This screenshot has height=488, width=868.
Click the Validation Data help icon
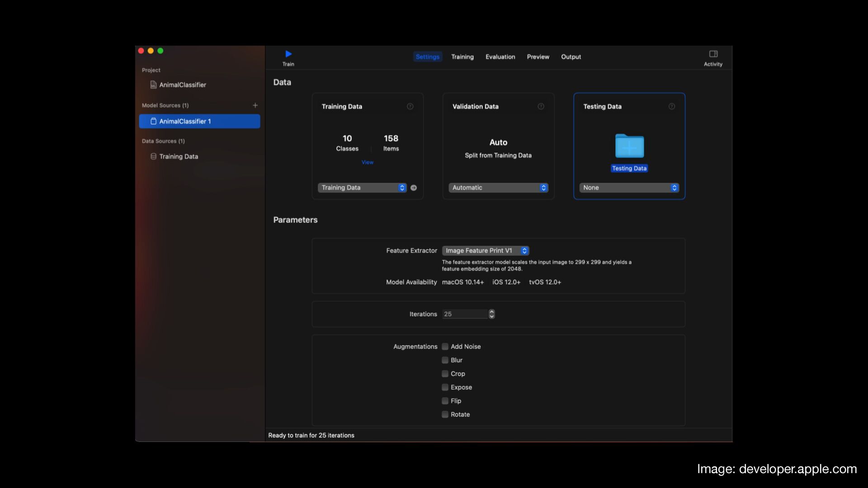(541, 107)
